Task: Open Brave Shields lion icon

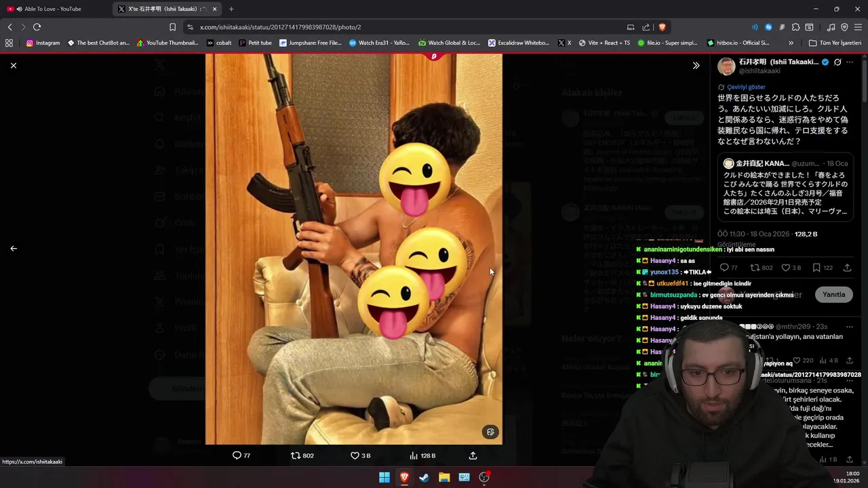Action: [x=662, y=27]
